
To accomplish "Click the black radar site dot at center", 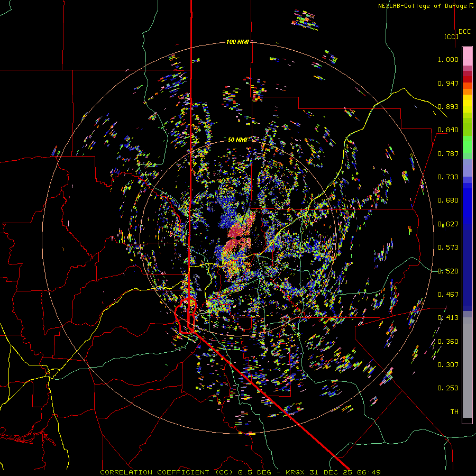I will [239, 237].
